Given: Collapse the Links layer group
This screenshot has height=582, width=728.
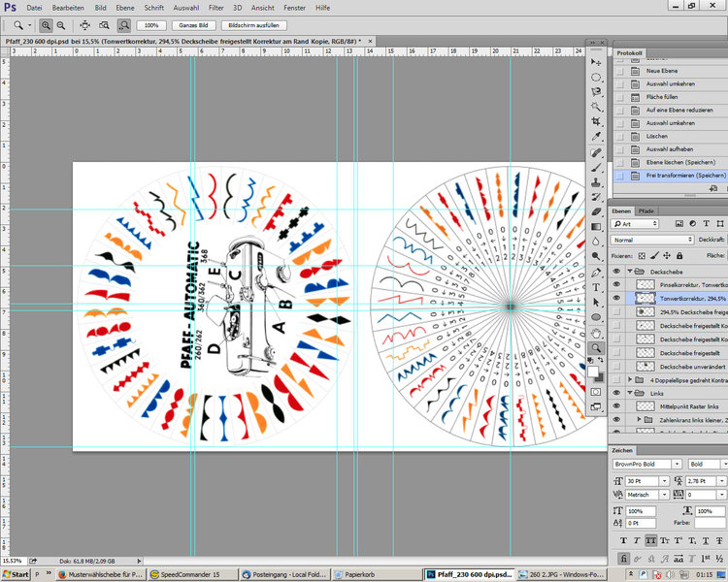Looking at the screenshot, I should [630, 393].
